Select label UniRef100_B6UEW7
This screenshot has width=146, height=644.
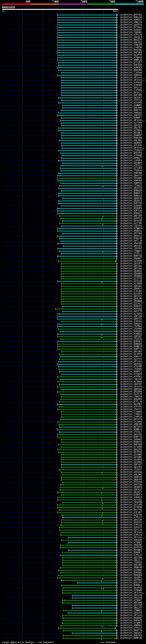131,618
